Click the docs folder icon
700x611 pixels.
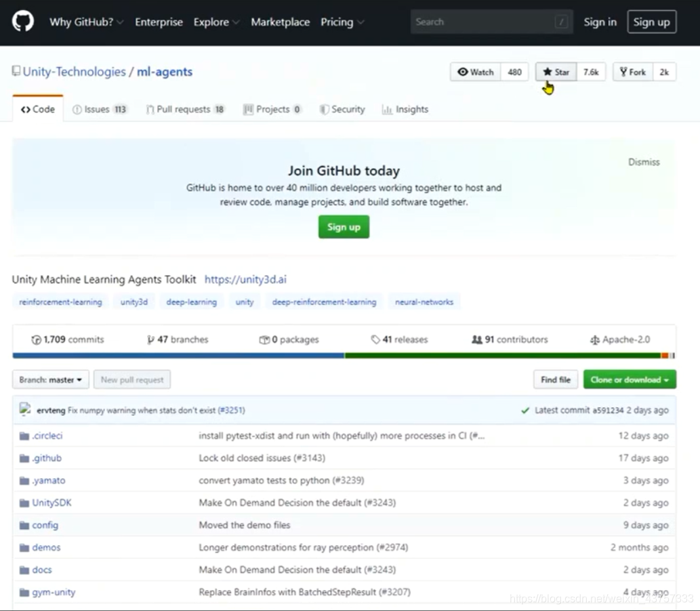(x=24, y=570)
